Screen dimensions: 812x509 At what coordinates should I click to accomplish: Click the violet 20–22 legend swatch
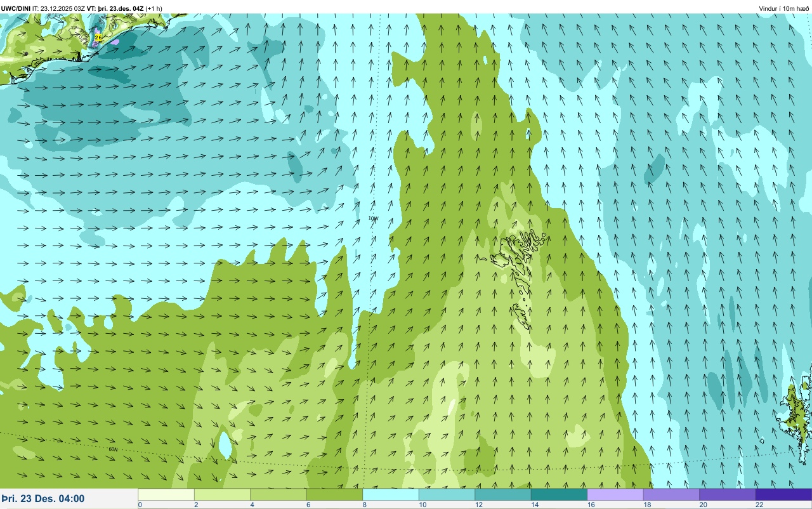point(728,494)
